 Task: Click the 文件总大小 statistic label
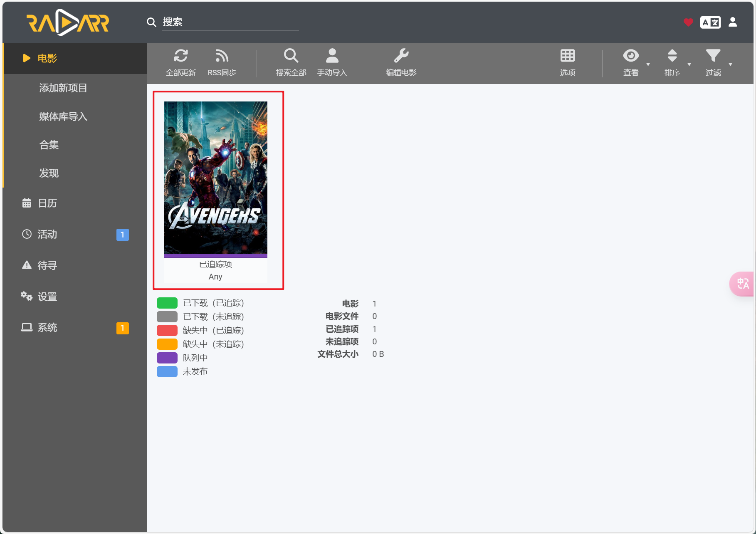pyautogui.click(x=338, y=354)
